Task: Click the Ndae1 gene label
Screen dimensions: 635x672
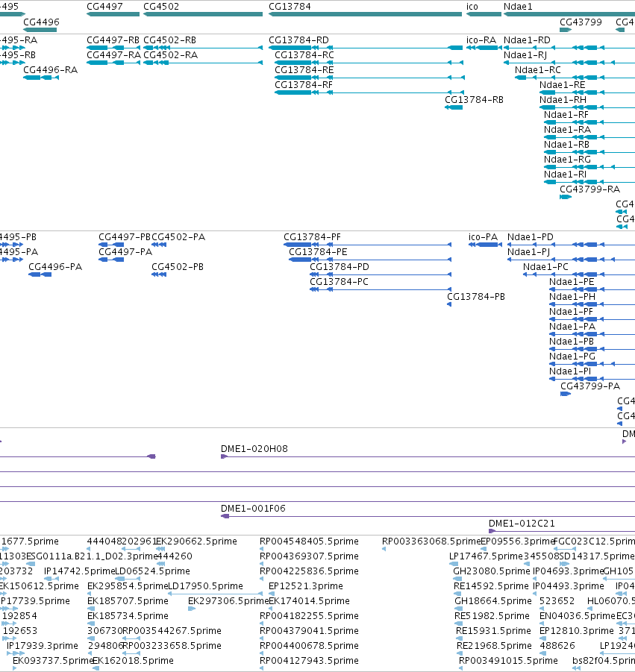Action: click(518, 7)
